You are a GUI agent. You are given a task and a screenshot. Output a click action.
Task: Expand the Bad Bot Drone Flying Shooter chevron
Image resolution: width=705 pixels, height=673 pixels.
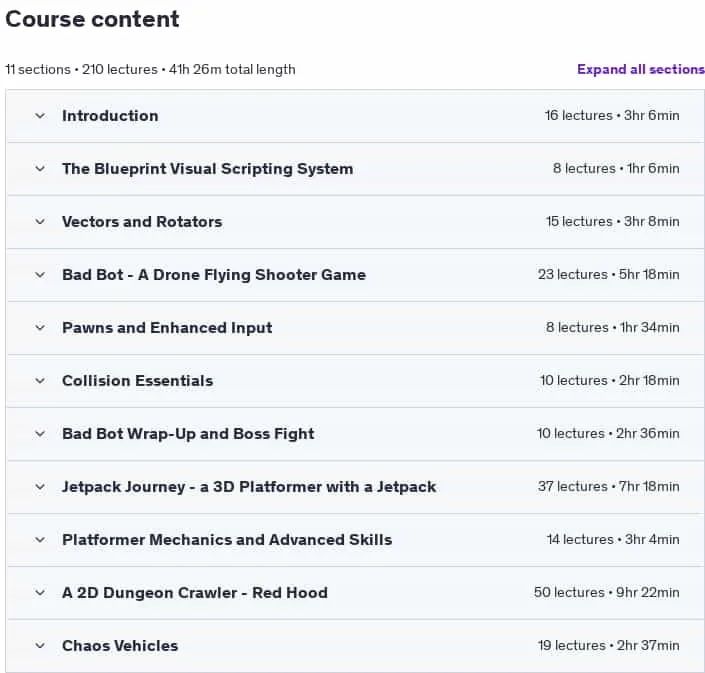pos(40,275)
